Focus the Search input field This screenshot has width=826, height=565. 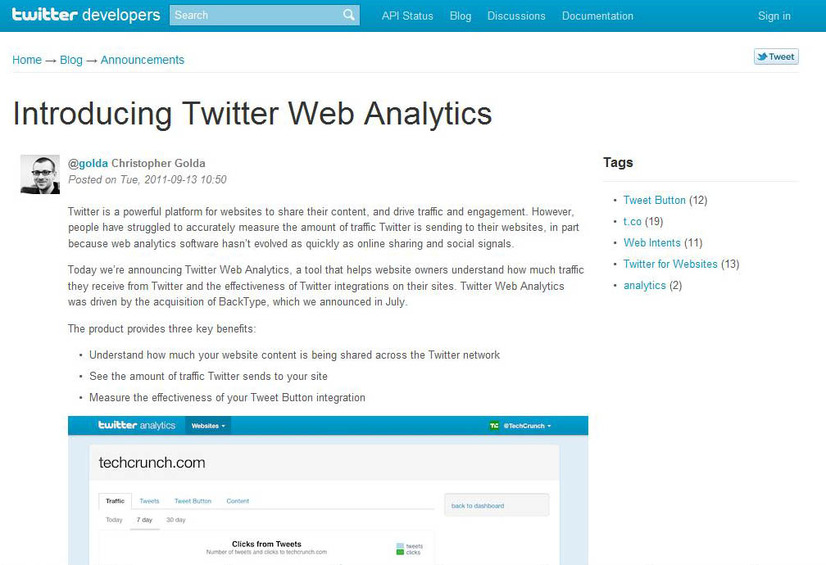pyautogui.click(x=257, y=15)
